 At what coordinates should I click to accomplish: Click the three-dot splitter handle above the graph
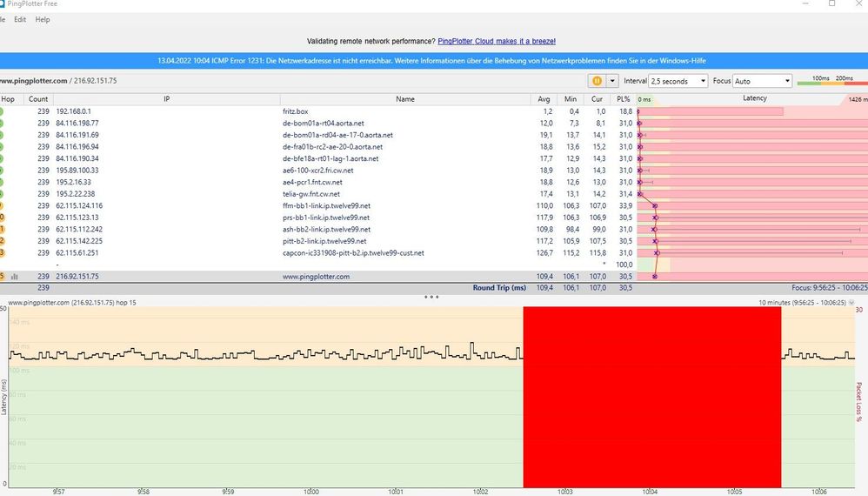click(x=431, y=297)
